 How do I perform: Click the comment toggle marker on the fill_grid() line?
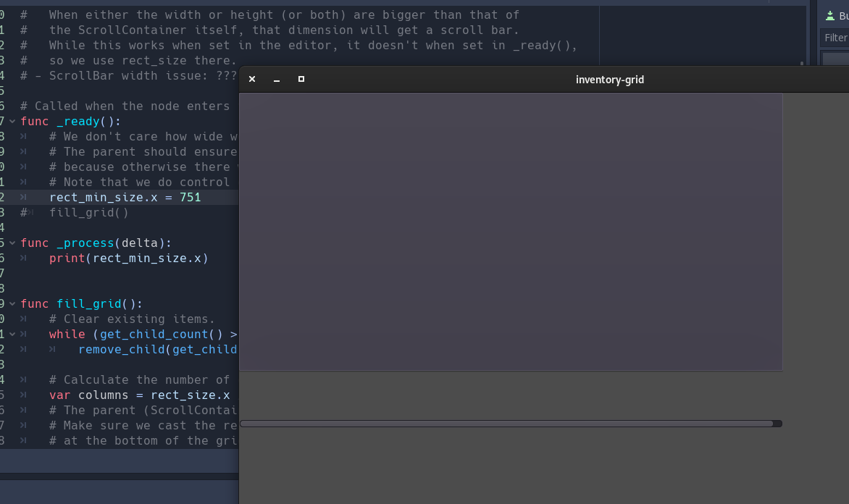pyautogui.click(x=25, y=212)
